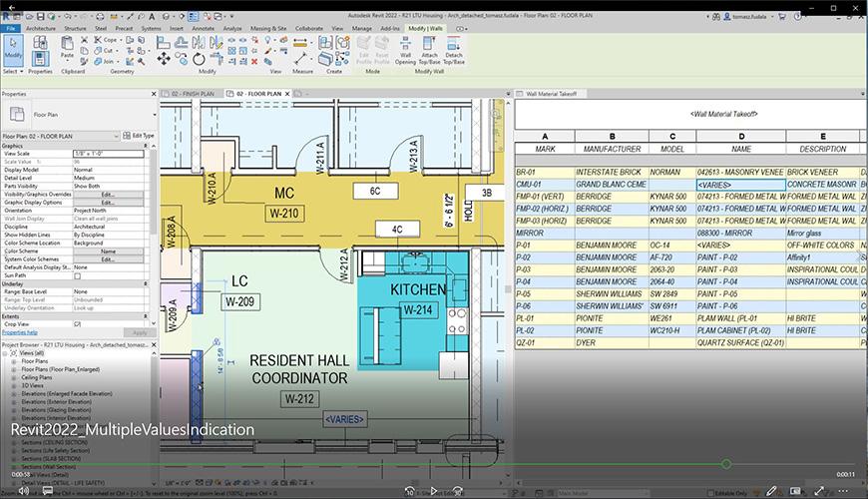Viewport: 868px width, 499px height.
Task: Click the Move tool icon
Action: (164, 59)
